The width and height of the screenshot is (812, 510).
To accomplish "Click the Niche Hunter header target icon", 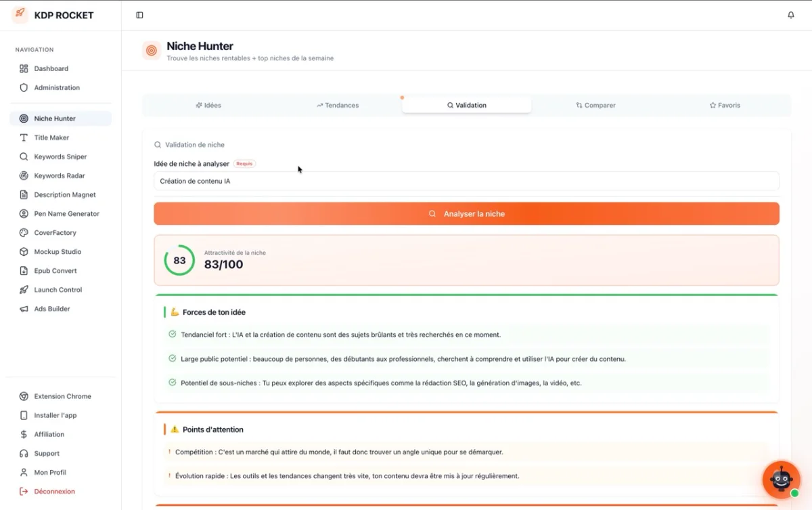I will click(152, 50).
